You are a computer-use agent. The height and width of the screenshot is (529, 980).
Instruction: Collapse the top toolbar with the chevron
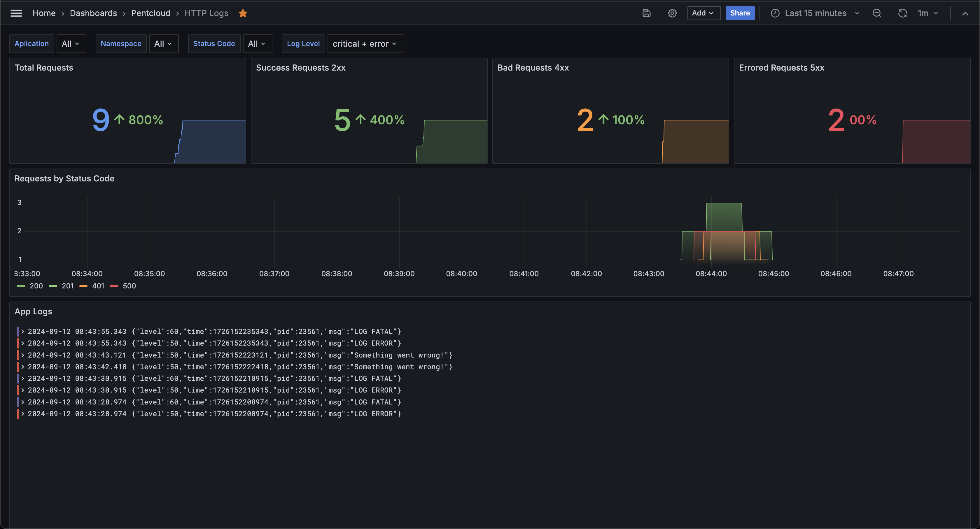pos(965,14)
